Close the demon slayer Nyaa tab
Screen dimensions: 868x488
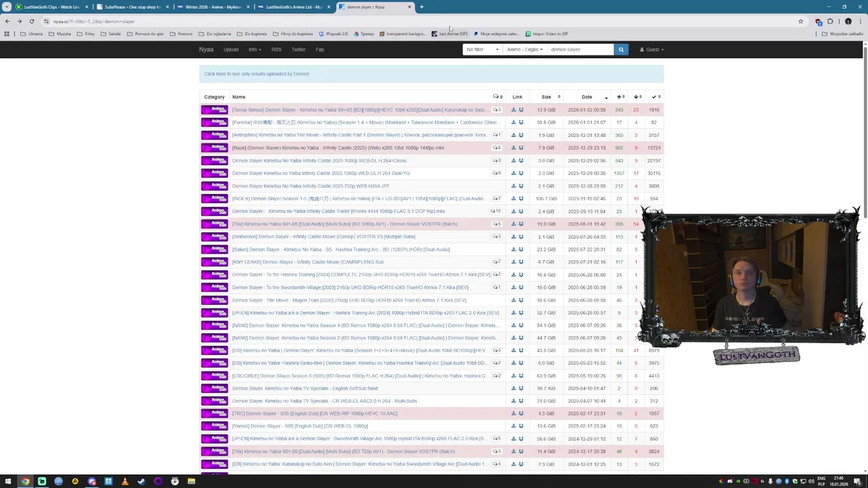coord(409,7)
